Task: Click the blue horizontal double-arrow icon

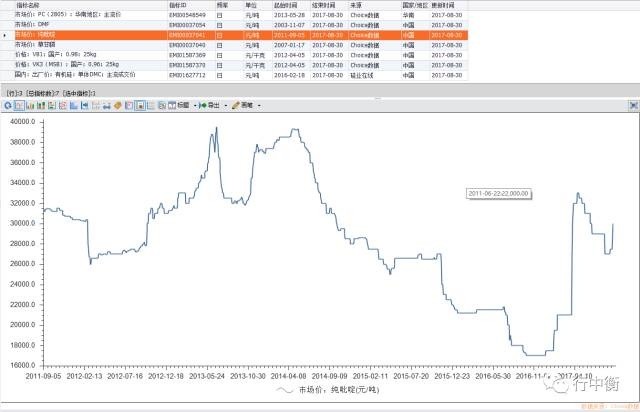Action: coord(107,105)
